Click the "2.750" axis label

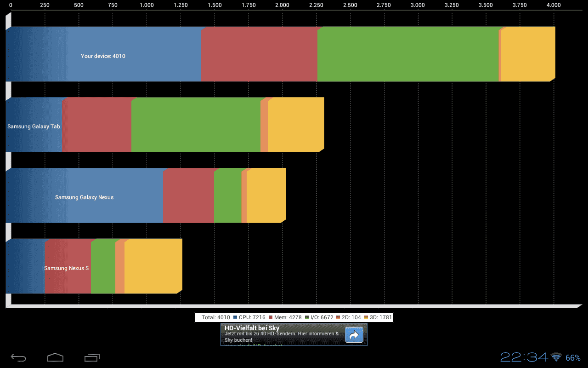384,5
